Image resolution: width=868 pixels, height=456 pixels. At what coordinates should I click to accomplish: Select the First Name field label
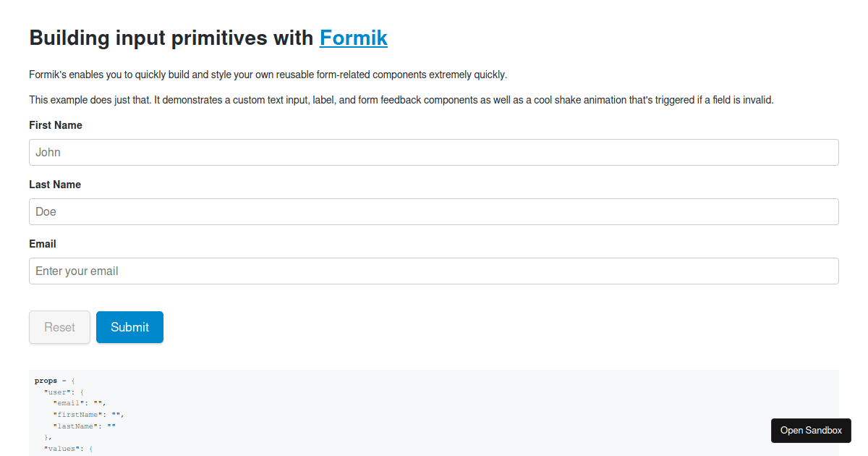(55, 125)
